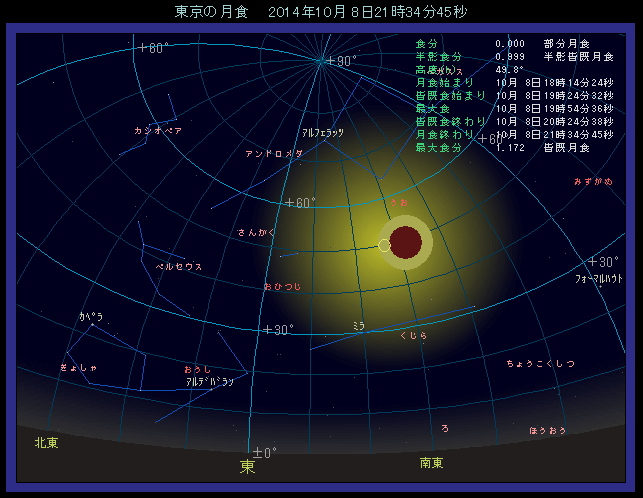Click the ペルセウス constellation label
The height and width of the screenshot is (498, 643).
[179, 267]
